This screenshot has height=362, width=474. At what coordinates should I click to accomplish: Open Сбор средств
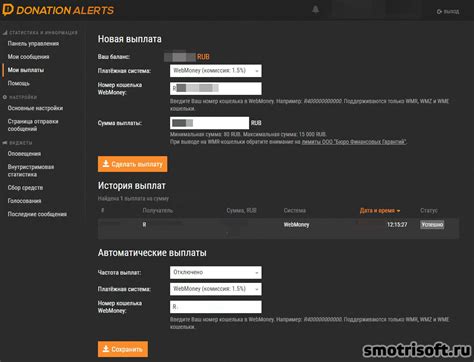coord(25,188)
